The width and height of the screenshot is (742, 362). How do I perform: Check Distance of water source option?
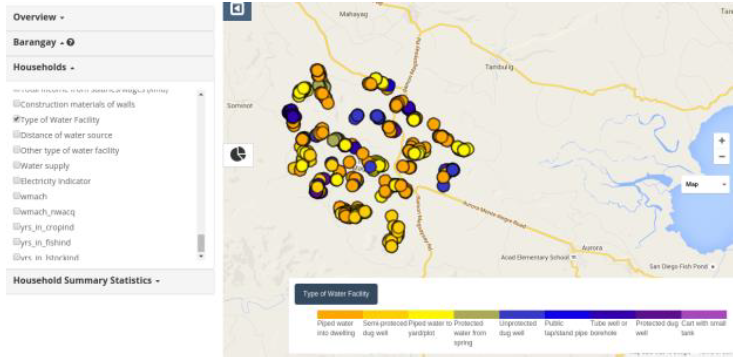click(x=17, y=134)
